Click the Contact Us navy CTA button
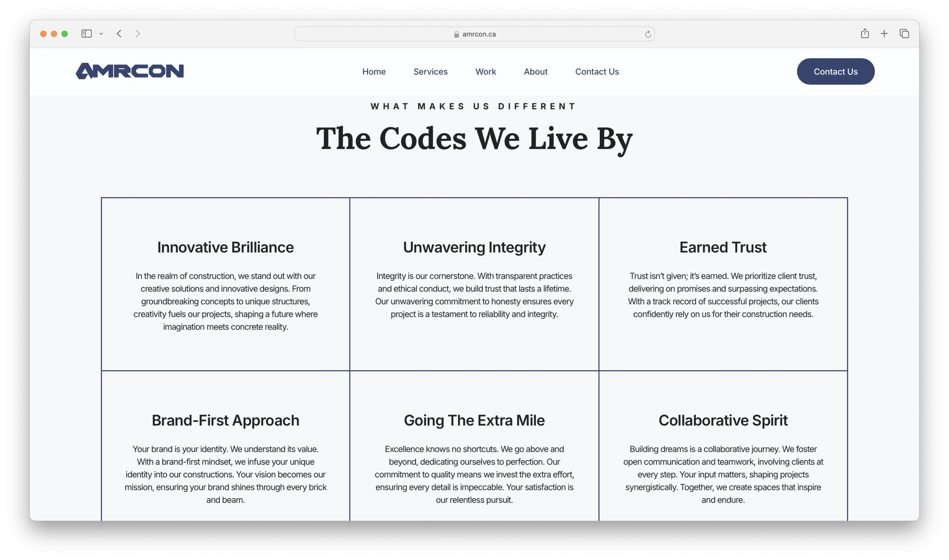This screenshot has width=949, height=560. click(x=835, y=71)
